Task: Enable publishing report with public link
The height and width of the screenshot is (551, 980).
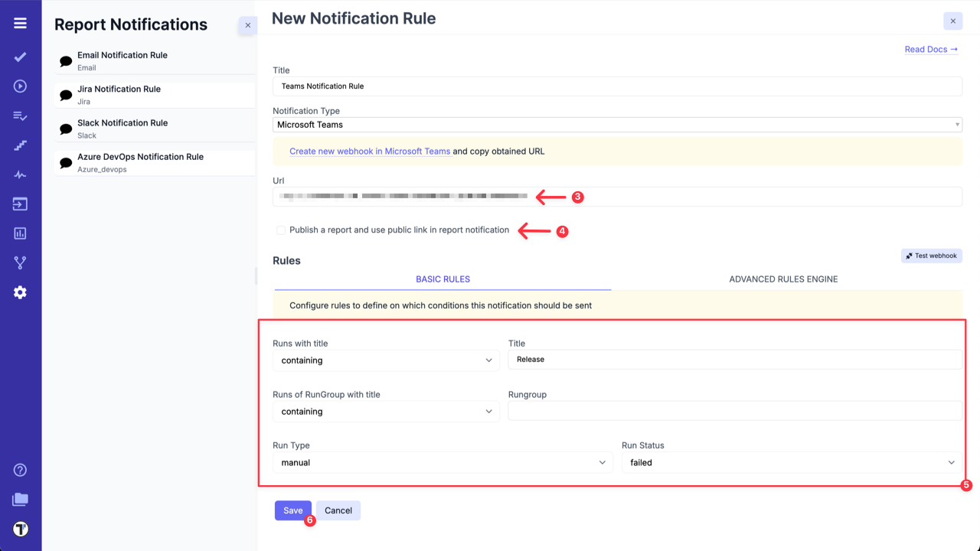Action: [281, 230]
